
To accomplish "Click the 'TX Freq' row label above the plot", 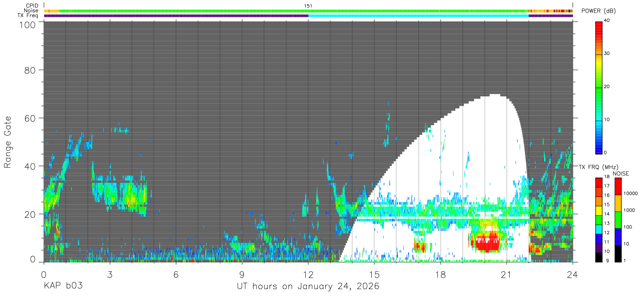I will [x=29, y=15].
